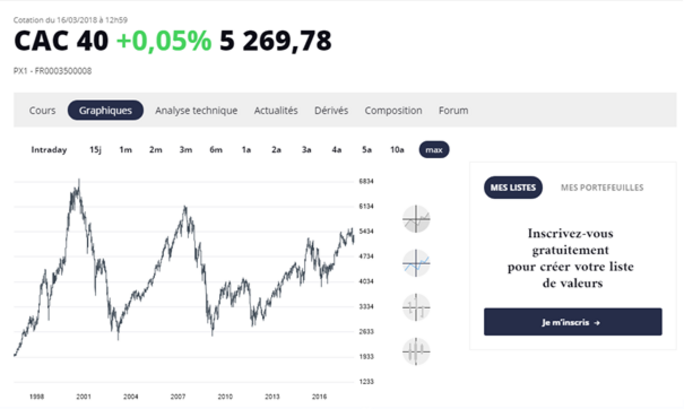This screenshot has width=684, height=409.
Task: Switch to MES PORTEFEUILLES tab
Action: [602, 187]
